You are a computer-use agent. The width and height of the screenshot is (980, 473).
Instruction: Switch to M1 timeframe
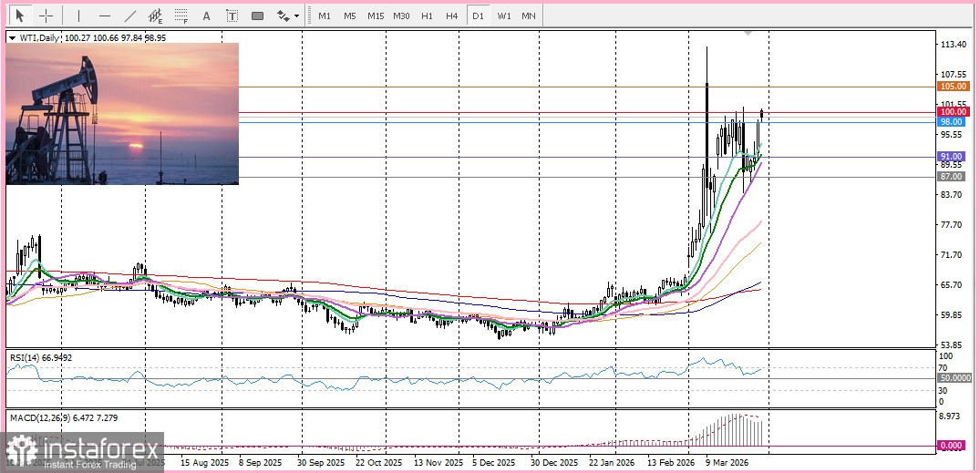(325, 15)
